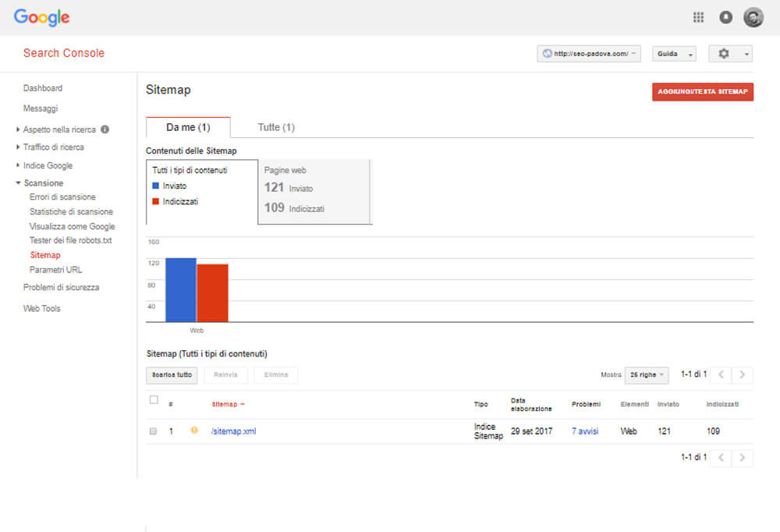Screen dimensions: 780x532
Task: Open the notifications bell icon
Action: click(725, 17)
